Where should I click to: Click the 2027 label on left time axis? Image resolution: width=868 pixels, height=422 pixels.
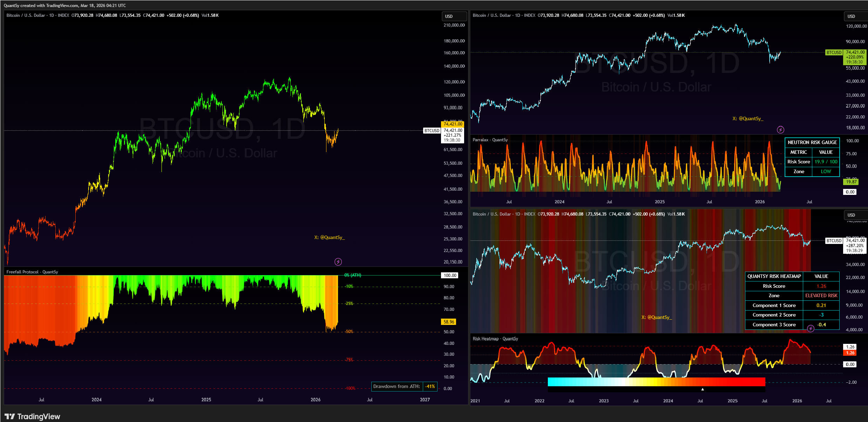point(425,400)
